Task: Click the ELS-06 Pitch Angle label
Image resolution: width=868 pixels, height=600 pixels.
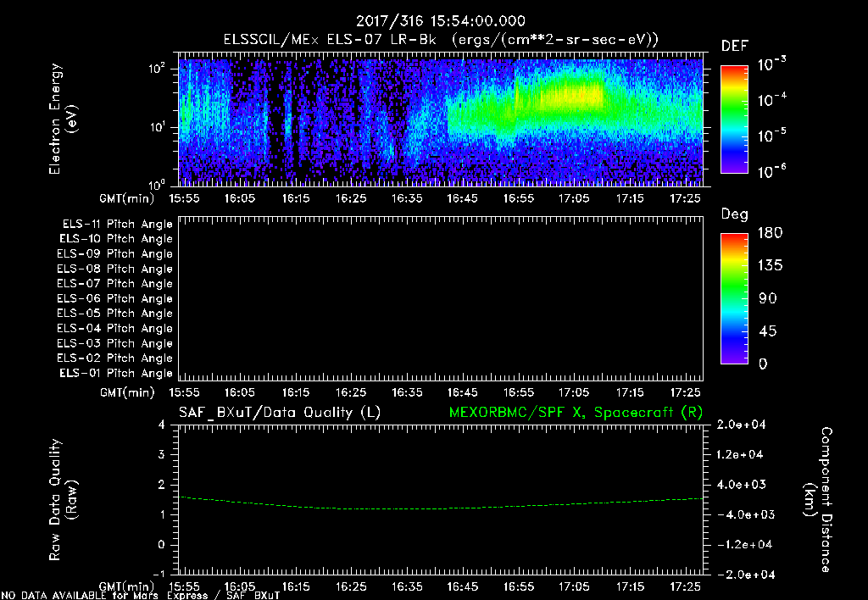Action: click(115, 299)
